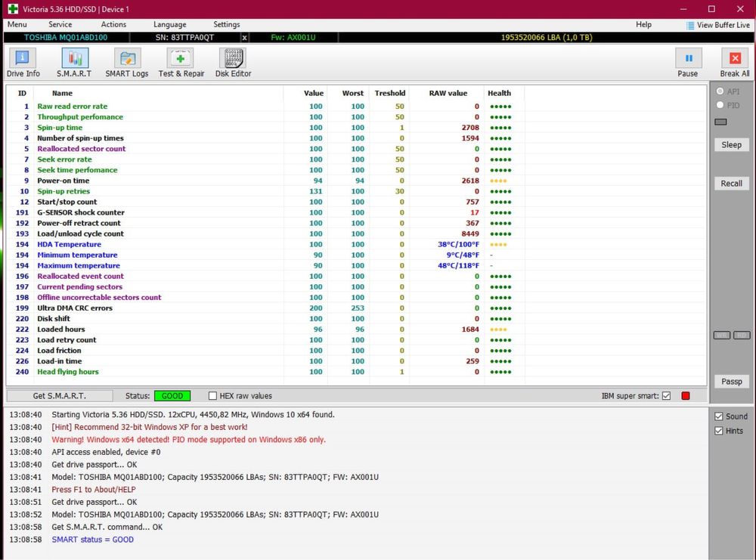Open the Service menu

pos(60,25)
